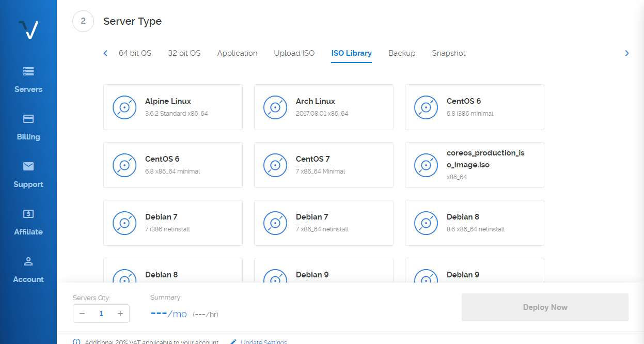Open the Upload ISO tab
Image resolution: width=644 pixels, height=344 pixels.
pyautogui.click(x=294, y=53)
